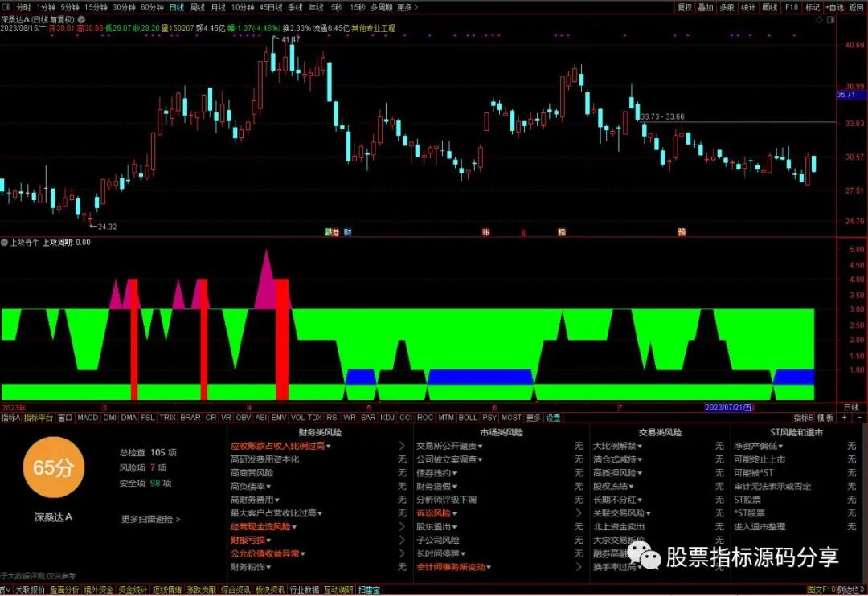Viewport: 868px width, 596px height.
Task: Switch to the 5分钟 period tab
Action: point(70,7)
